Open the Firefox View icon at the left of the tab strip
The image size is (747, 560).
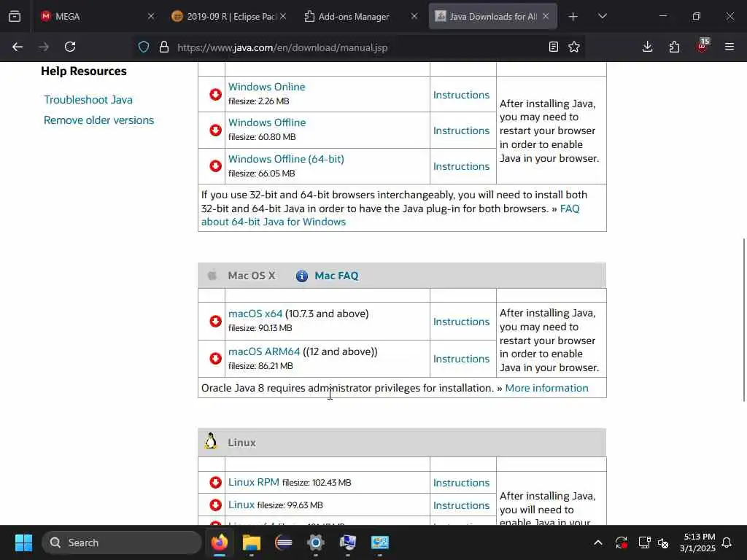point(15,16)
